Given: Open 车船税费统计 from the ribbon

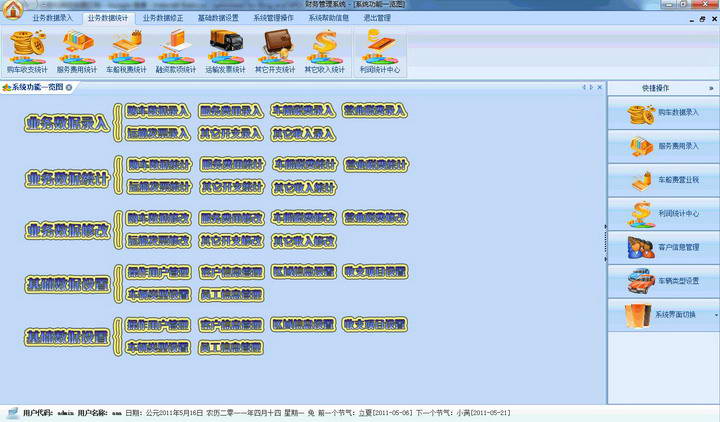Looking at the screenshot, I should pyautogui.click(x=126, y=50).
